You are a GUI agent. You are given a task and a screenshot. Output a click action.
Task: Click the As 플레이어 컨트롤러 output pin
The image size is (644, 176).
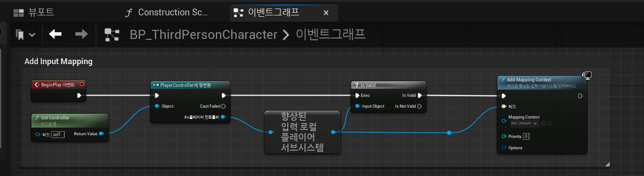(224, 117)
